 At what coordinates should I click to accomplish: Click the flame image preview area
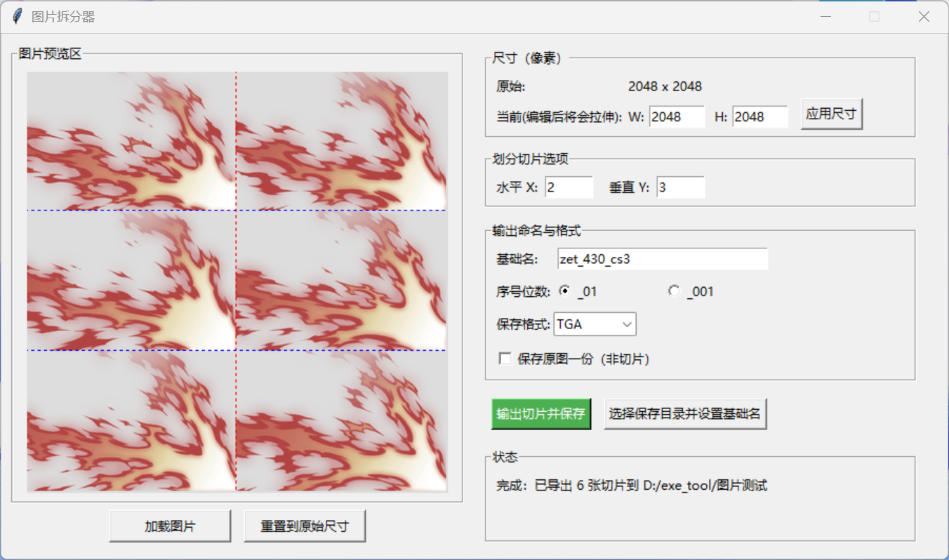(x=237, y=281)
